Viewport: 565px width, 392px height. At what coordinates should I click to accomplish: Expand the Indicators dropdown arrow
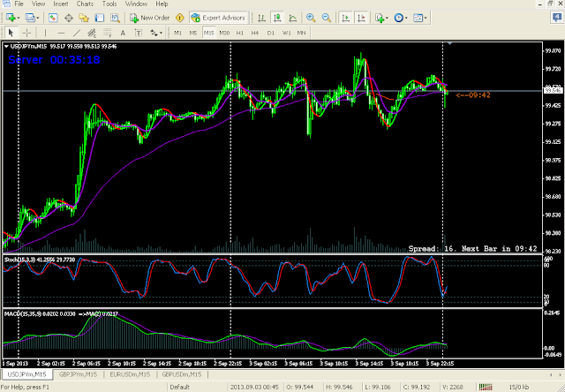(387, 18)
